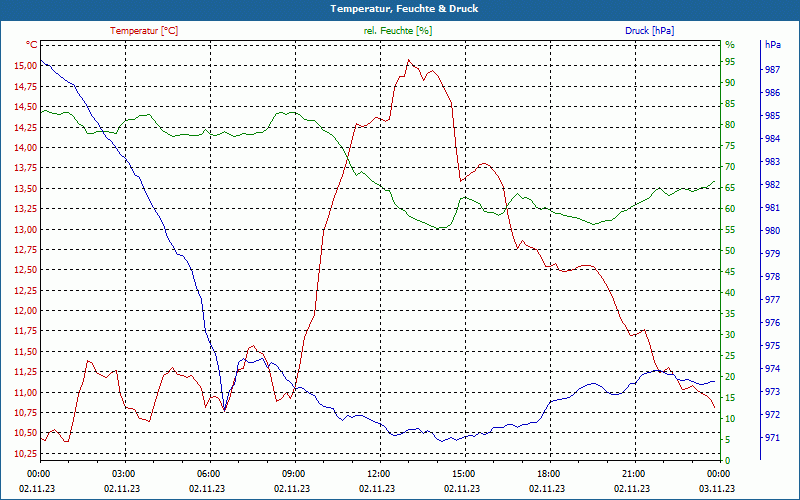Image resolution: width=800 pixels, height=500 pixels.
Task: Click the temperature axis value "13,25"
Action: point(27,209)
